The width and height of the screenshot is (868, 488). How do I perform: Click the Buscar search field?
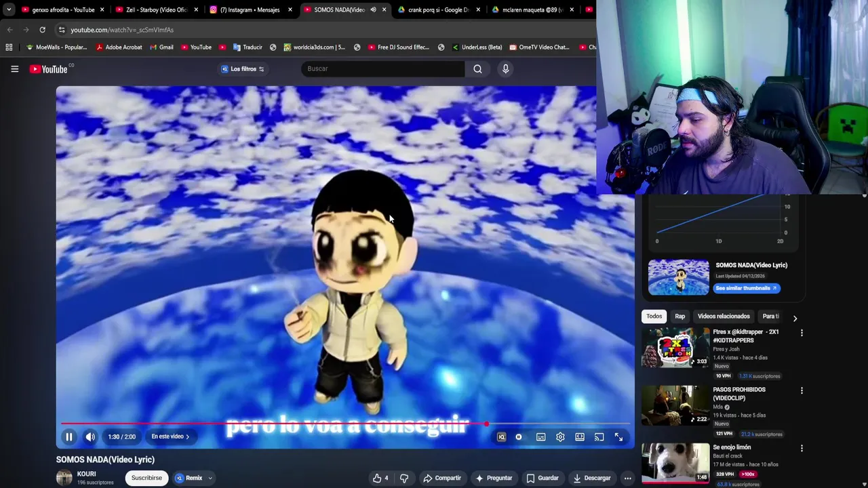(x=383, y=68)
